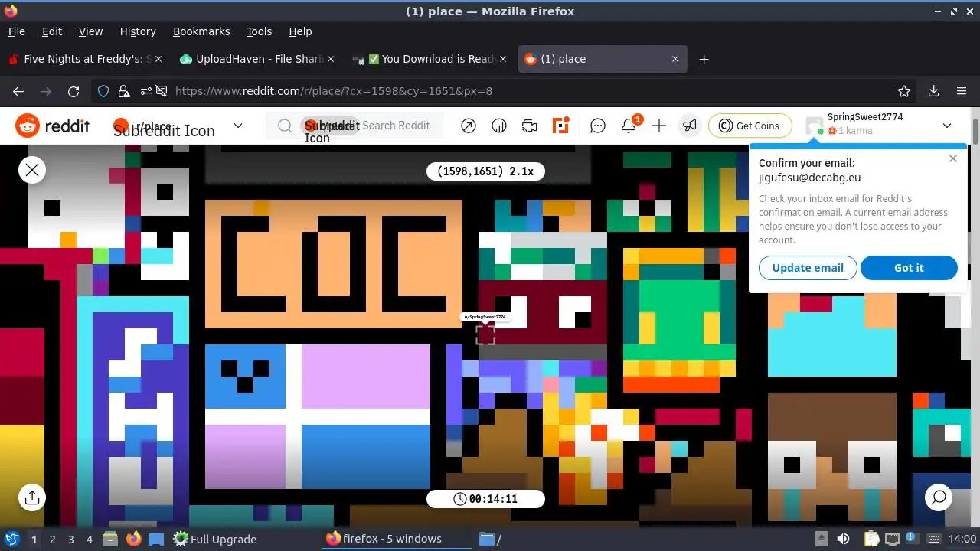Click the Got it button
The height and width of the screenshot is (551, 980).
point(909,268)
